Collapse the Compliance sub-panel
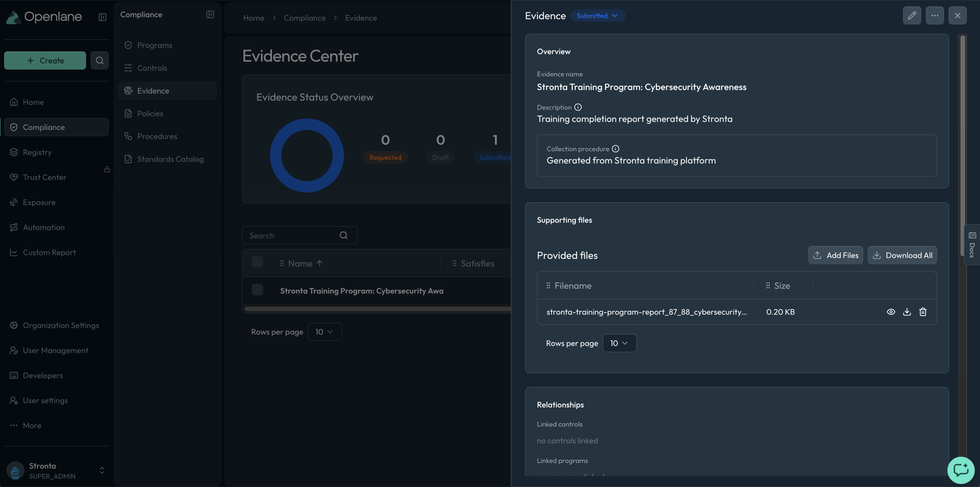 (x=210, y=14)
